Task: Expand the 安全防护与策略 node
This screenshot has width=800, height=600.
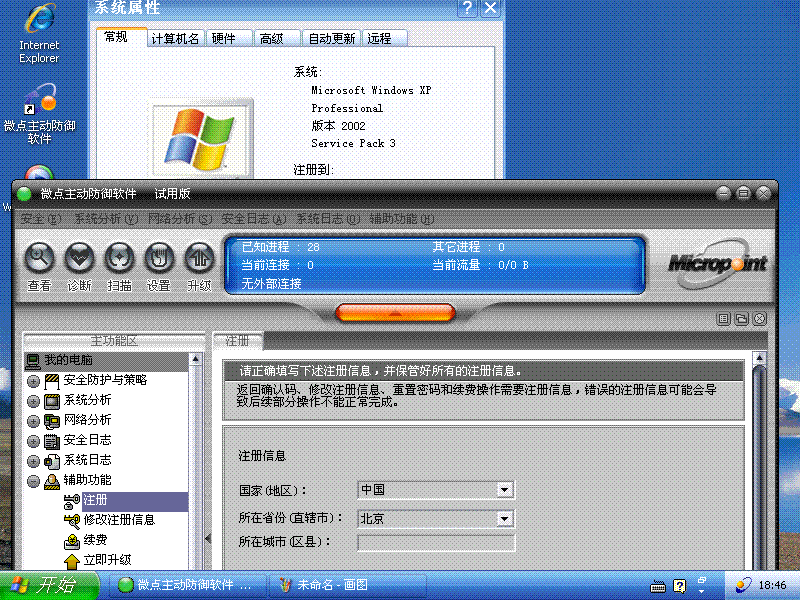Action: pyautogui.click(x=34, y=381)
